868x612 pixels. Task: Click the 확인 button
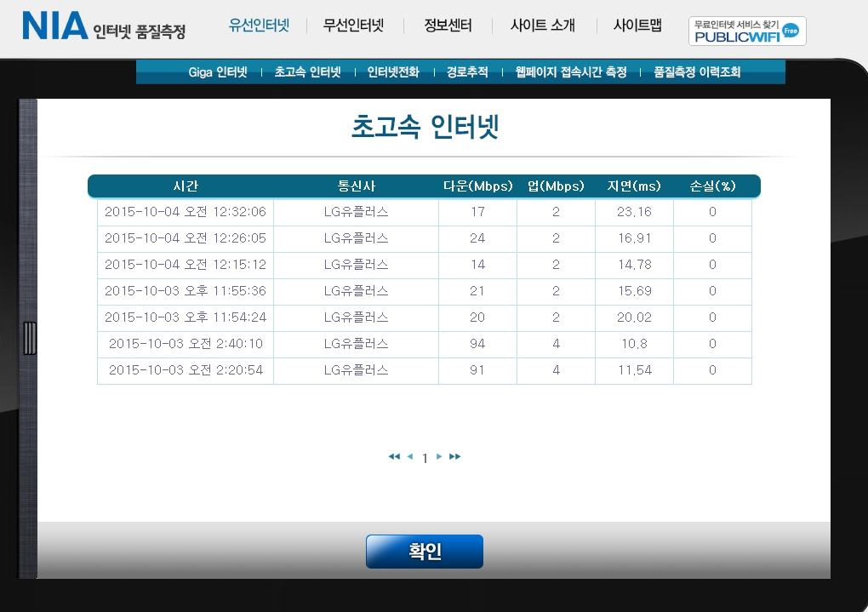tap(425, 551)
